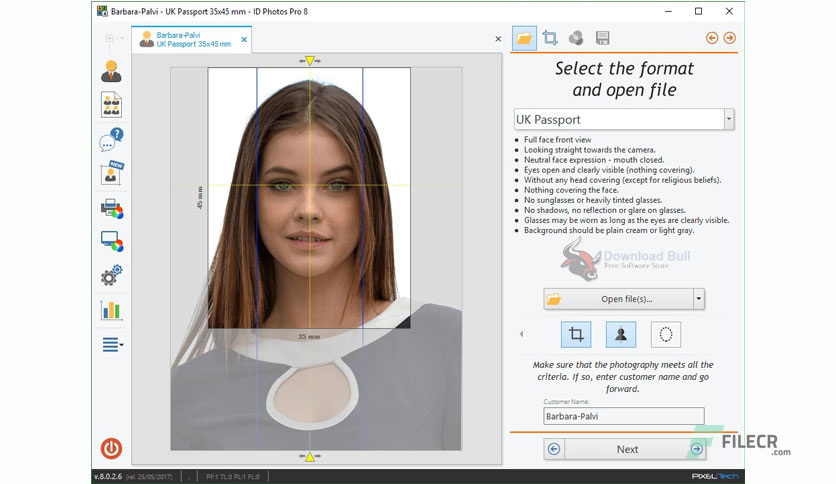The height and width of the screenshot is (484, 836).
Task: Close the photo preview panel
Action: coord(498,39)
